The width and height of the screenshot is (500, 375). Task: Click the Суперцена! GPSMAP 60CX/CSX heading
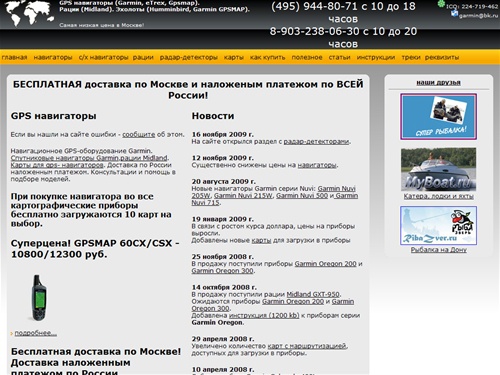click(x=95, y=249)
